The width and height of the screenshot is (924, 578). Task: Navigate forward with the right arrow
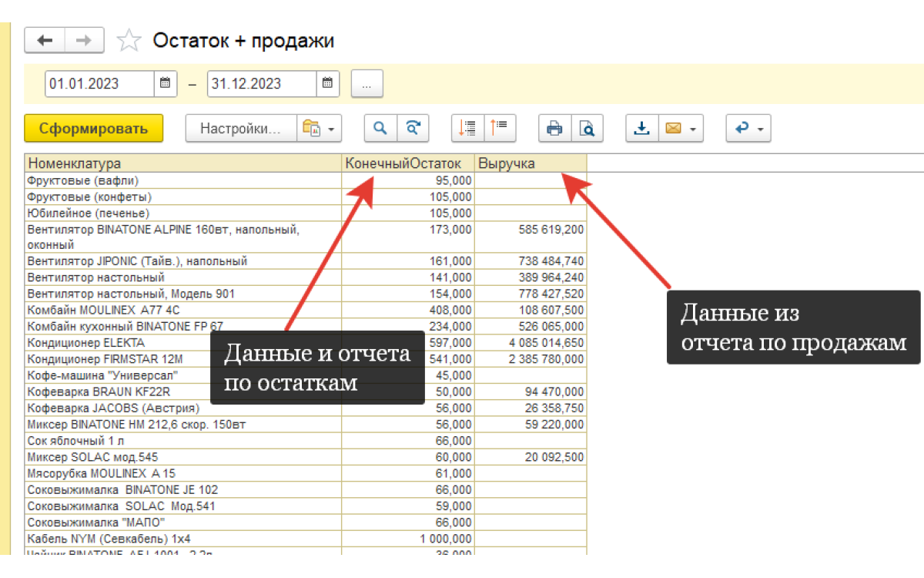click(x=82, y=40)
